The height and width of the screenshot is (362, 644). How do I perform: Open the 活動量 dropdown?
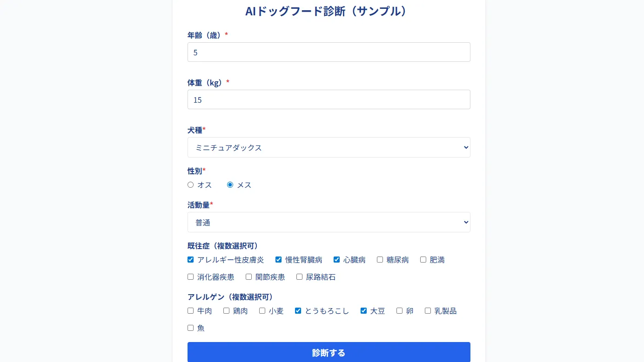[x=329, y=222]
